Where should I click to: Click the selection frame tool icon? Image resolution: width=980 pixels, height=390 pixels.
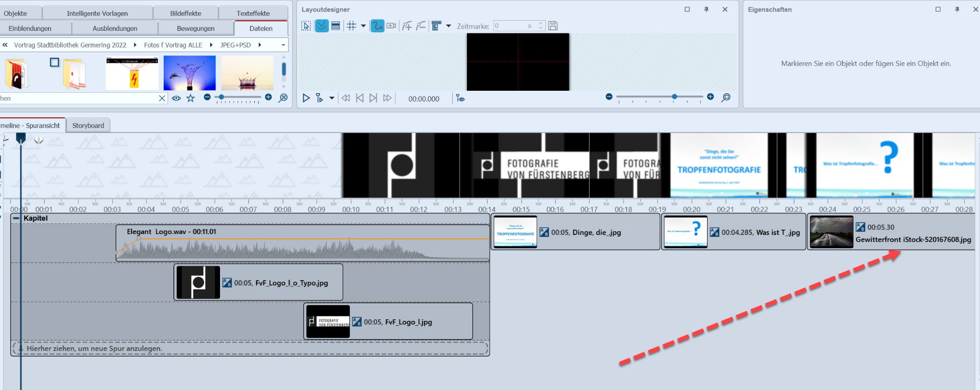click(306, 26)
